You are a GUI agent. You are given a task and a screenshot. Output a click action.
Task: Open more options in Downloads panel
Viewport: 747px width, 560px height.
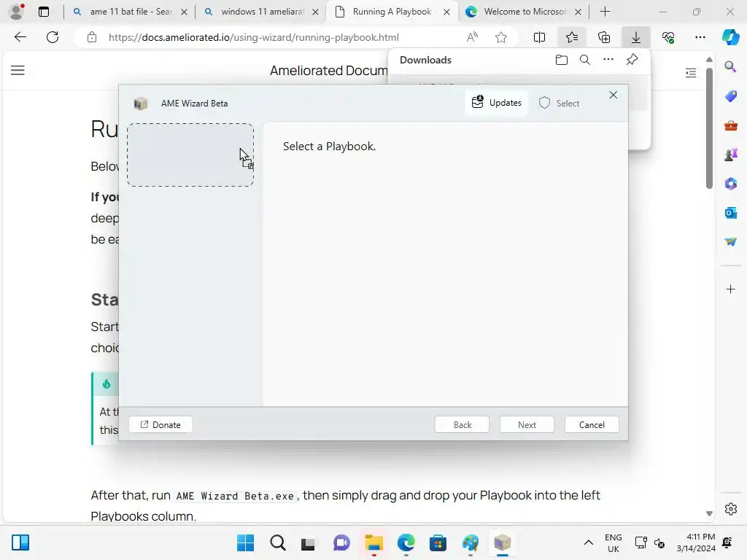pos(608,60)
